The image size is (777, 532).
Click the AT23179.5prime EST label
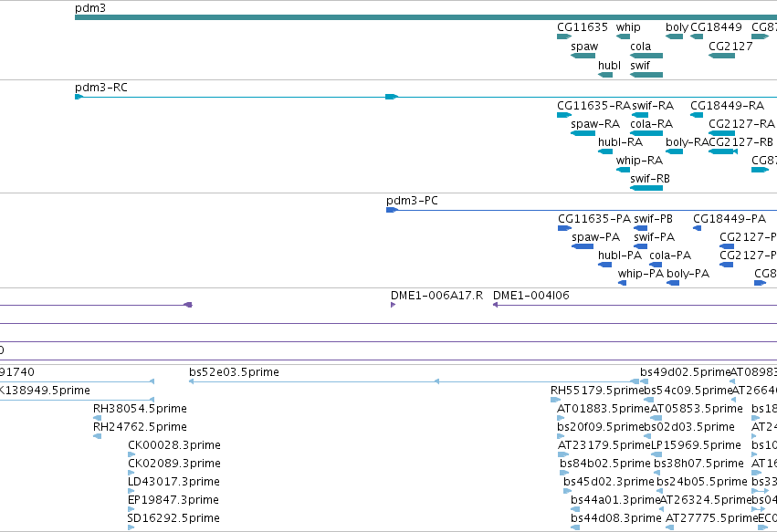click(604, 445)
